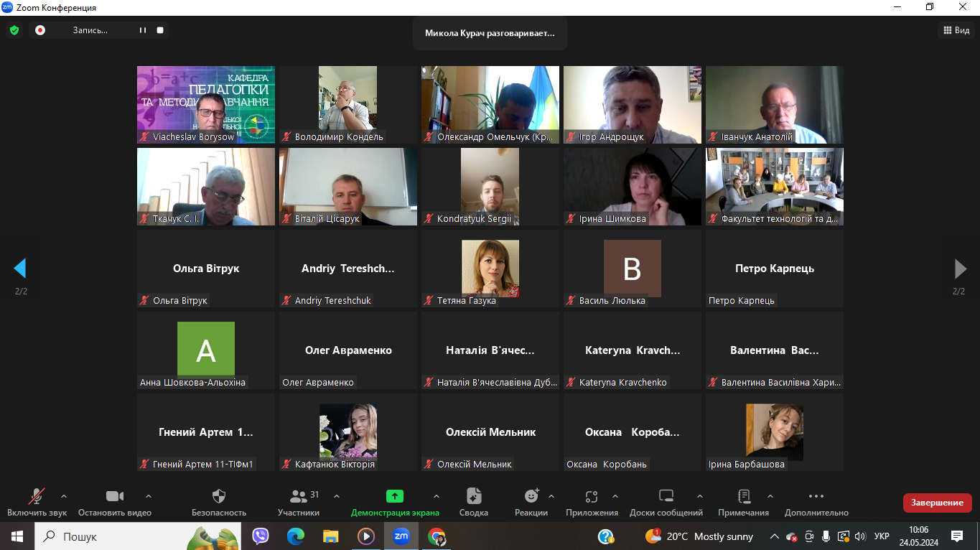Open the Вид view menu

tap(956, 30)
